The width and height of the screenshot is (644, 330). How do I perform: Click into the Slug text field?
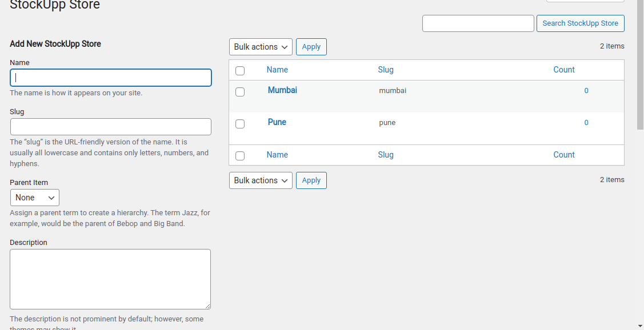click(x=111, y=127)
